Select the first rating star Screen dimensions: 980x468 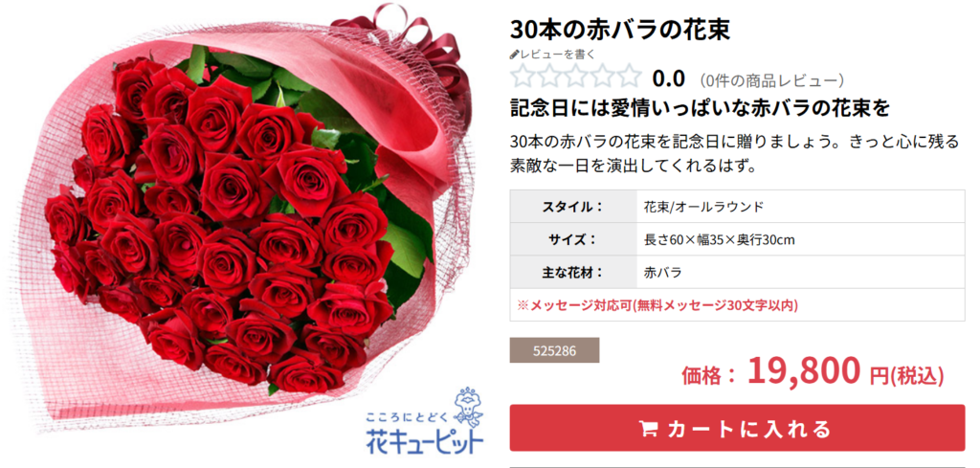[x=523, y=78]
